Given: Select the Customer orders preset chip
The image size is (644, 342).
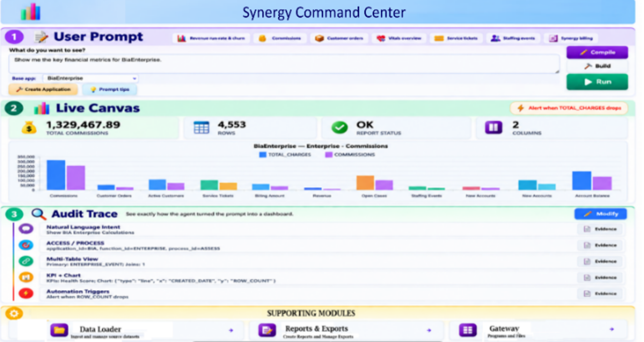Looking at the screenshot, I should point(339,38).
